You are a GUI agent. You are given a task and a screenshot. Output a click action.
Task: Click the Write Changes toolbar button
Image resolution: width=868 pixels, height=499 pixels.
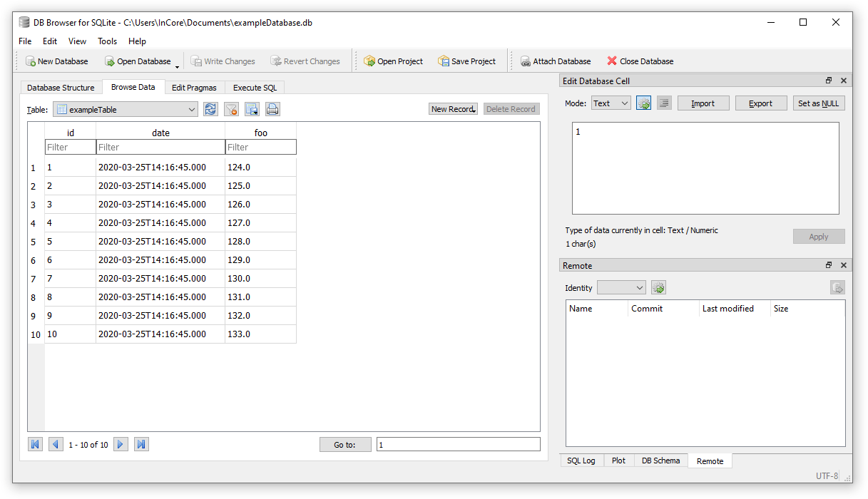click(223, 61)
